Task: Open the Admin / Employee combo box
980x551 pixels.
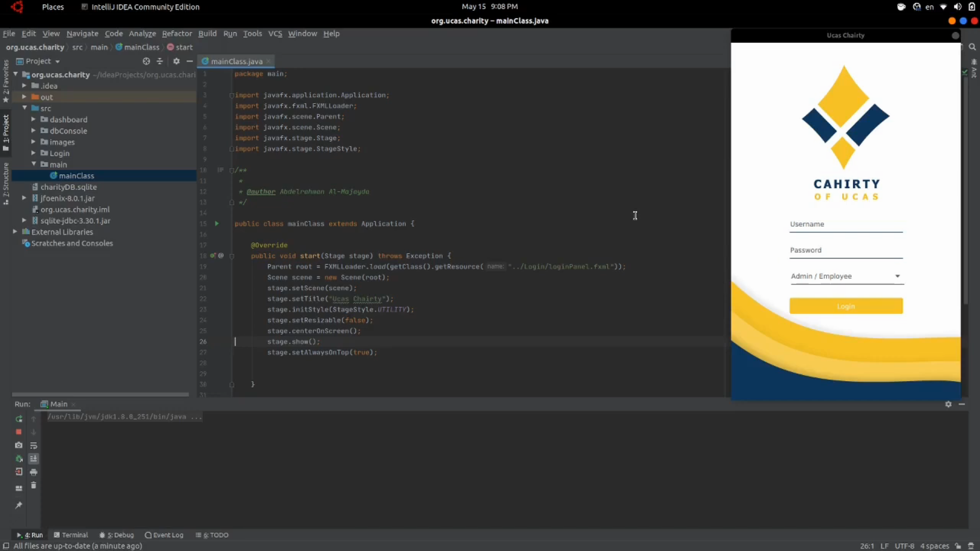Action: point(846,276)
